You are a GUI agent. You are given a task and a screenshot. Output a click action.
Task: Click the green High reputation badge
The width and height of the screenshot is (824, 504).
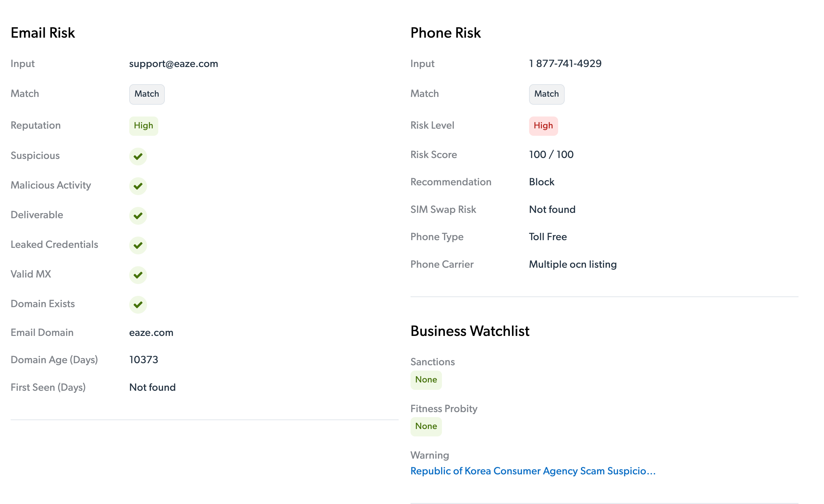(x=143, y=126)
